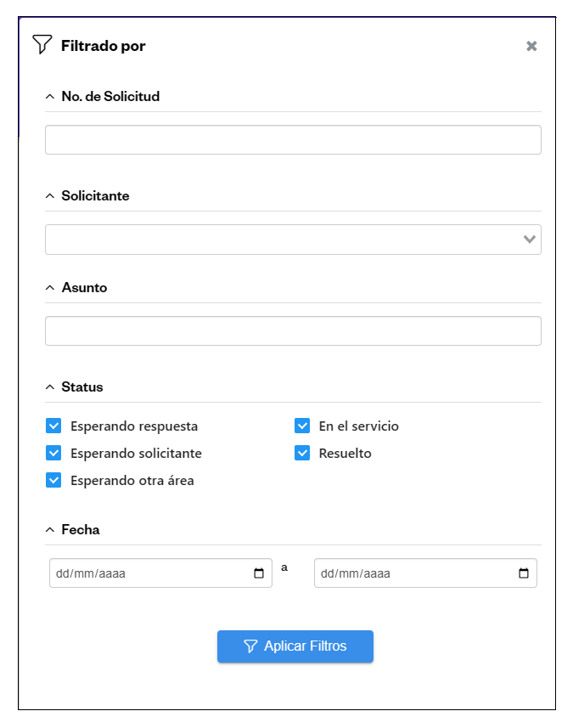Click into the Asunto text field
The image size is (573, 728).
pyautogui.click(x=293, y=331)
